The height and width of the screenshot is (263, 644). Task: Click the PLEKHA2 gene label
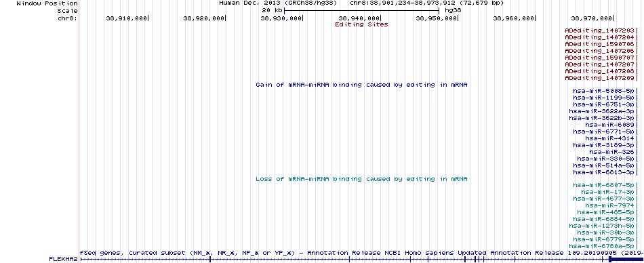pyautogui.click(x=63, y=260)
